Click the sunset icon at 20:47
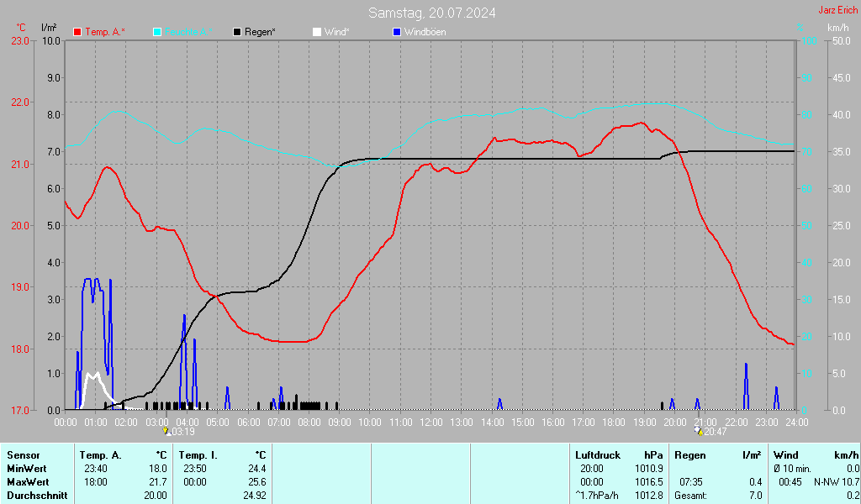Screen dimensions: 861x504 tap(697, 431)
